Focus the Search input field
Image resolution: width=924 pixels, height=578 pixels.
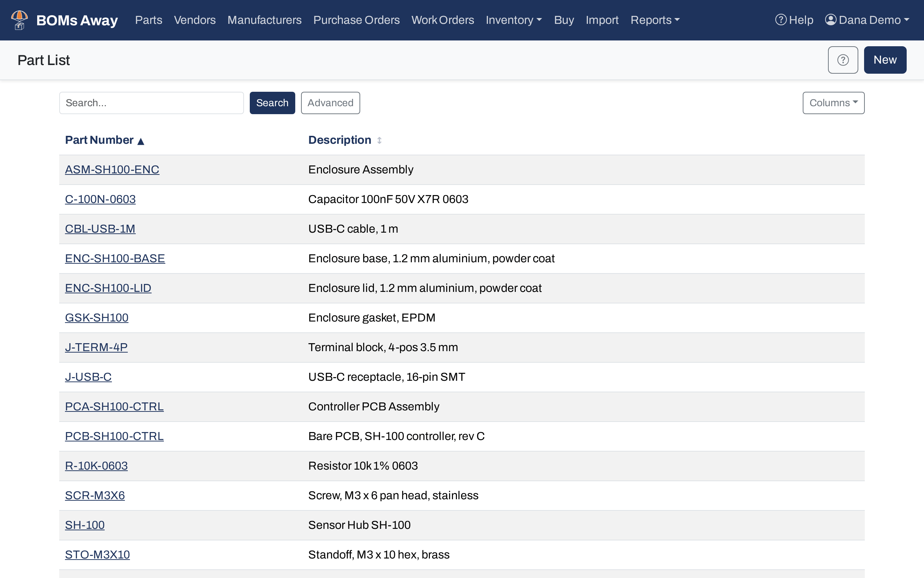tap(152, 103)
